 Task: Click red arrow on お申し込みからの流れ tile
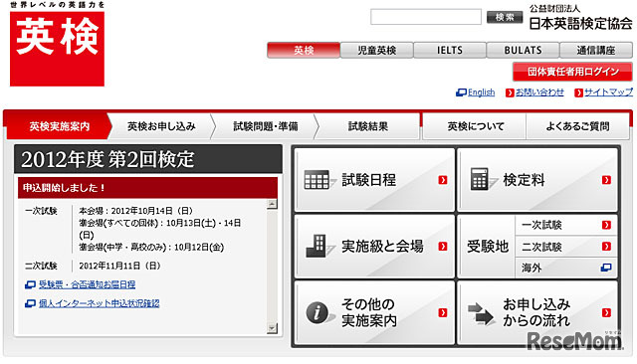click(606, 312)
